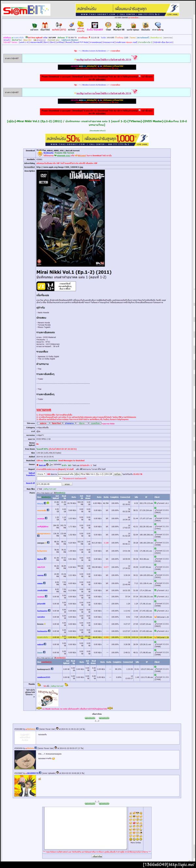Open commenter biohazza profile link
Image resolution: width=196 pixels, height=868 pixels.
tap(31, 728)
